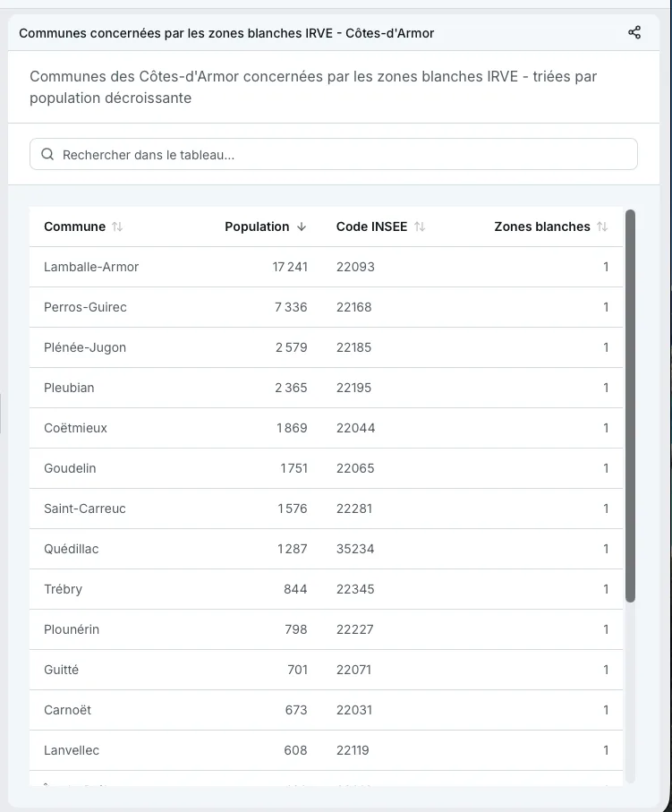This screenshot has height=812, width=672.
Task: Click INSEE code '22185'
Action: click(x=354, y=347)
